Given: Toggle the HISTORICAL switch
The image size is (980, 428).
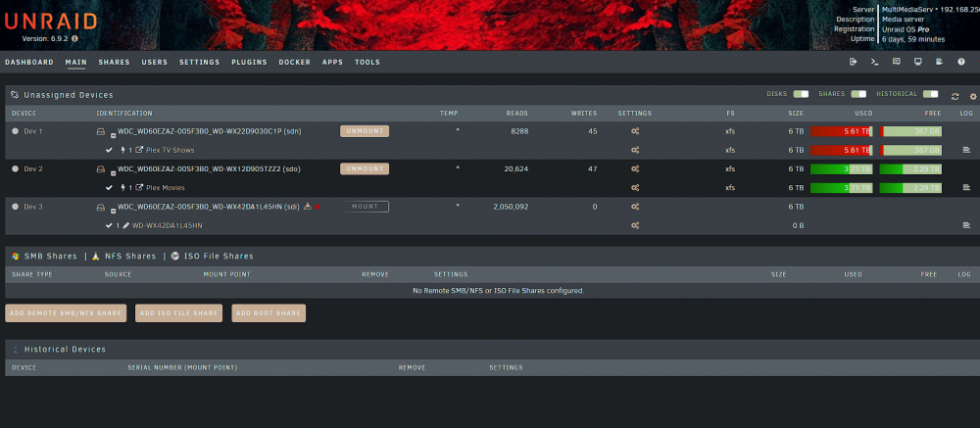Looking at the screenshot, I should [x=931, y=94].
